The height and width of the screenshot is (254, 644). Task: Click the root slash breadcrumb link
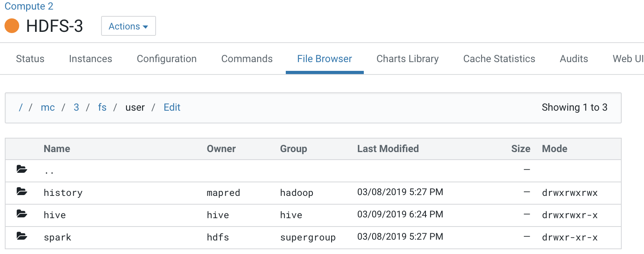pyautogui.click(x=21, y=107)
